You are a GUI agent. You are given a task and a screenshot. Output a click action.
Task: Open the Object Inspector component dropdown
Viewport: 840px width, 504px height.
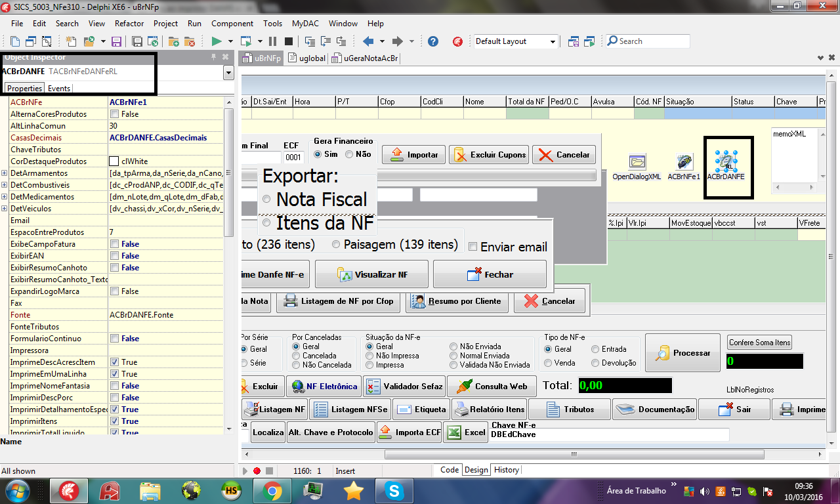228,72
